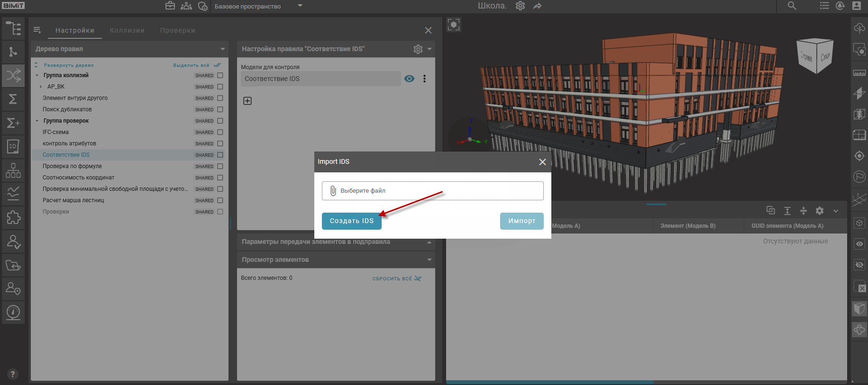Click Выделить всё link
The height and width of the screenshot is (385, 868).
tap(197, 65)
